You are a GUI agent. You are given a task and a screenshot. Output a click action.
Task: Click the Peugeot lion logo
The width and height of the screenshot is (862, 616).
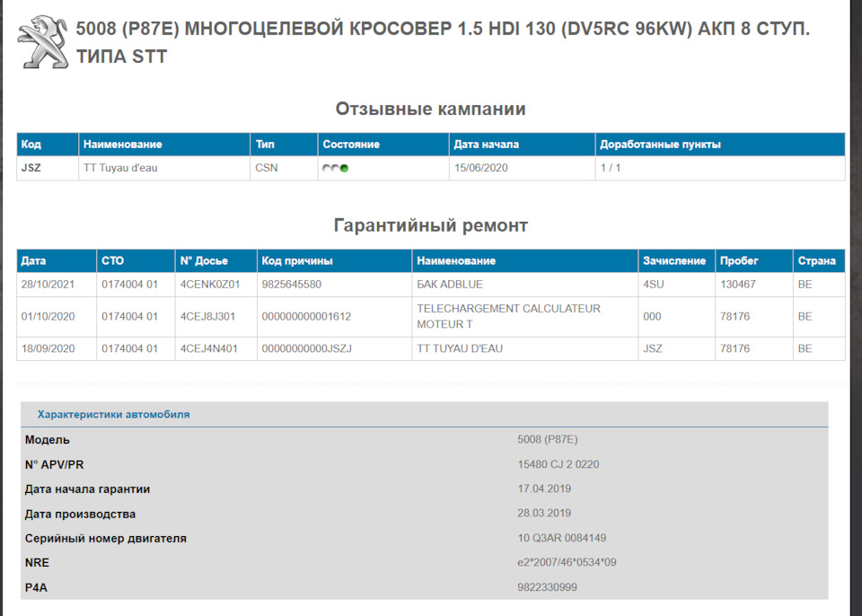click(x=43, y=42)
